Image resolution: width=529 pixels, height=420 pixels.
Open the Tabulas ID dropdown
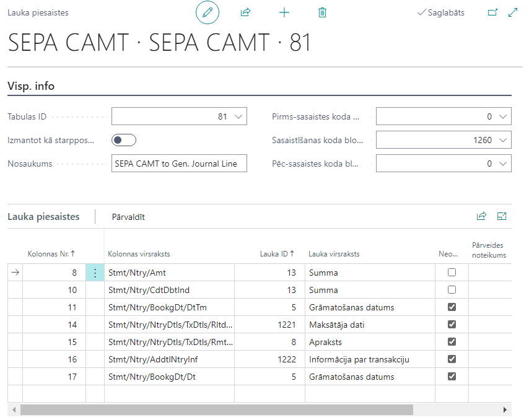coord(239,116)
